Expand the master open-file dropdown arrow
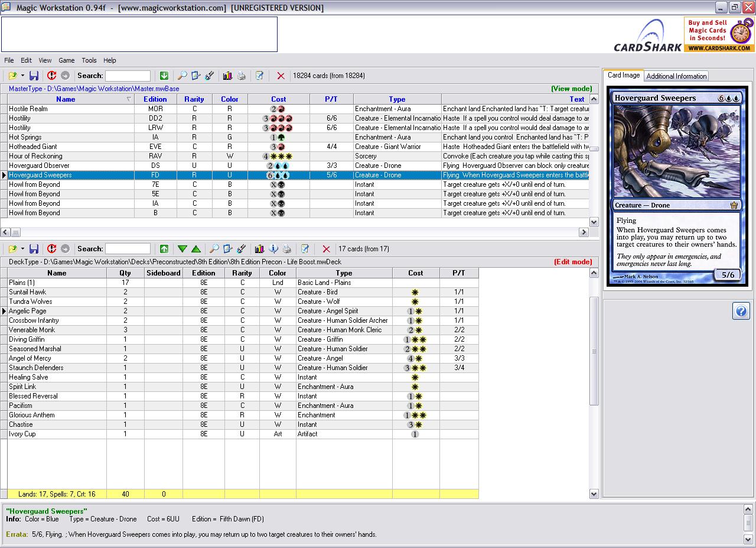The width and height of the screenshot is (756, 548). (22, 76)
